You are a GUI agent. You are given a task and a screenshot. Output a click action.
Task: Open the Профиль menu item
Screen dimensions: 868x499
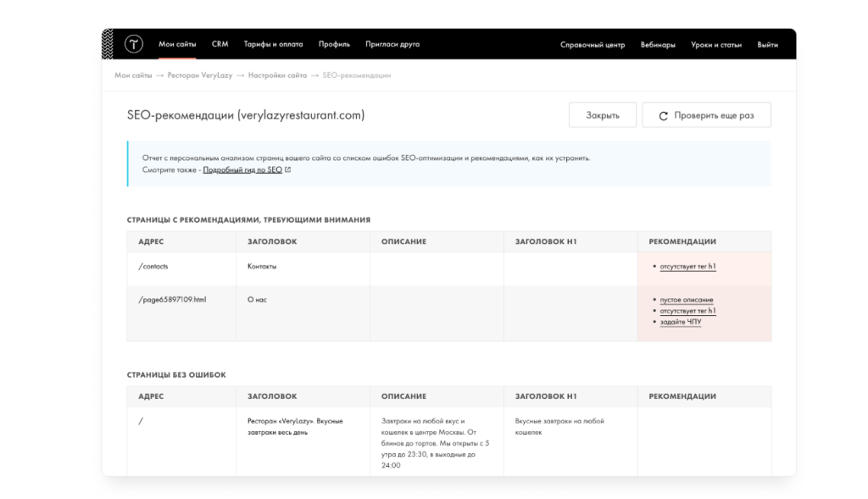point(334,44)
